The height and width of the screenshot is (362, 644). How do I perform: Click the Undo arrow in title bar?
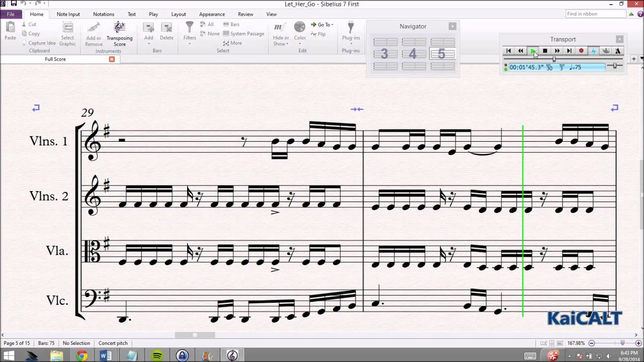(23, 4)
